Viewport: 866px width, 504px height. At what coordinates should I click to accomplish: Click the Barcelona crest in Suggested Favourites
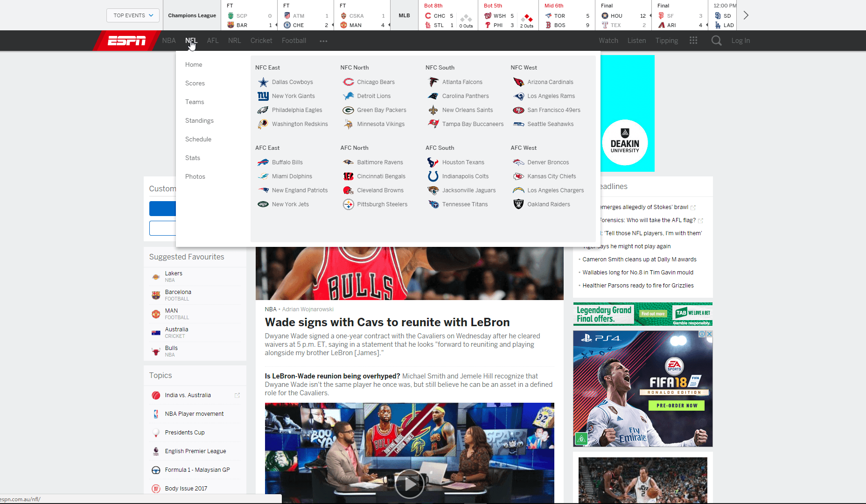156,295
